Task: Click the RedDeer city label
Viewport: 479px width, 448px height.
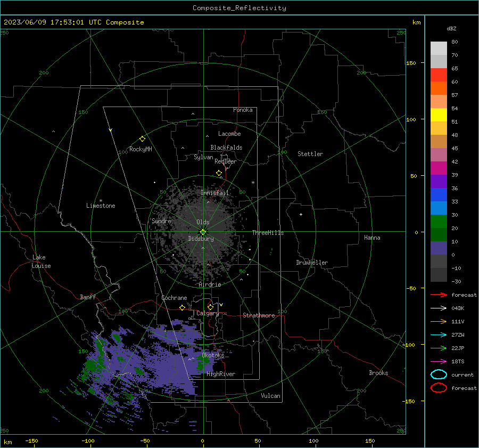Action: point(226,161)
